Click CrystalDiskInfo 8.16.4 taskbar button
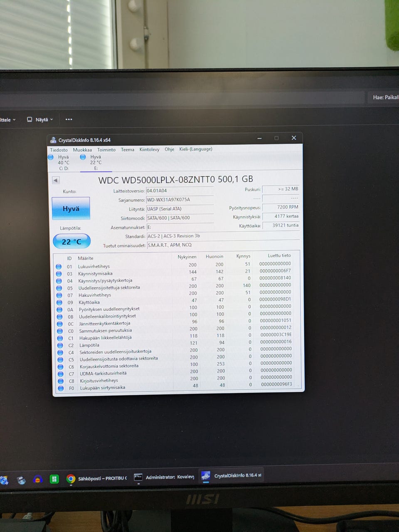Screen dimensions: 399x532 (232, 476)
